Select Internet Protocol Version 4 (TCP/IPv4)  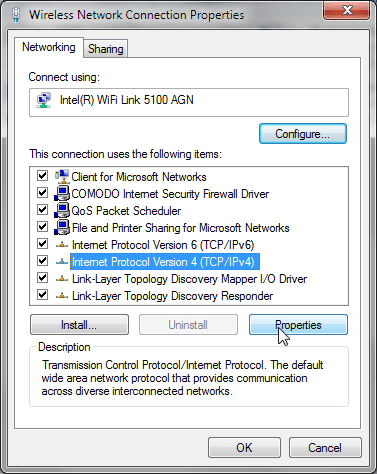coord(165,262)
